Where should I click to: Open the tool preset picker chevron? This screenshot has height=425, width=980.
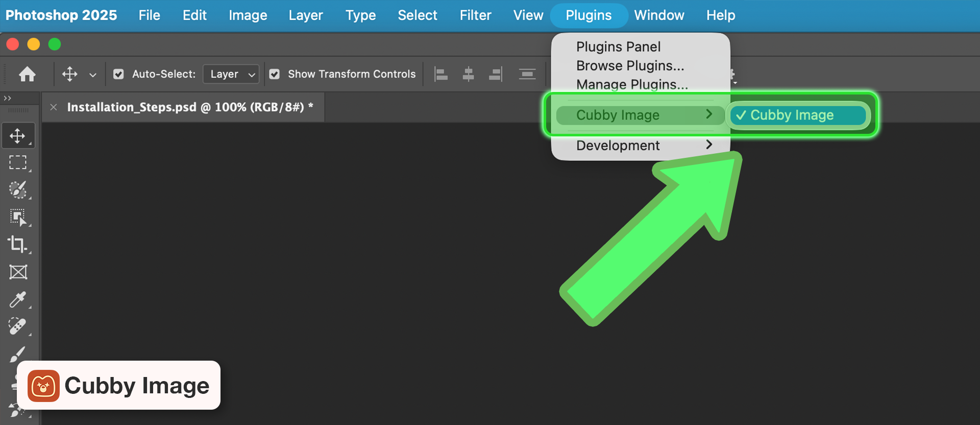pos(93,75)
